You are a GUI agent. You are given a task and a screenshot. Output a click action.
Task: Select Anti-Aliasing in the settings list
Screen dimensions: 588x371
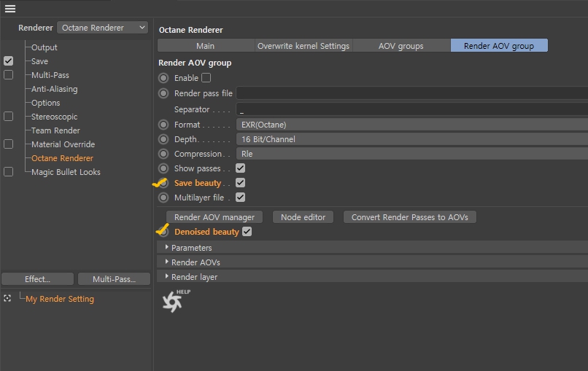tap(55, 89)
